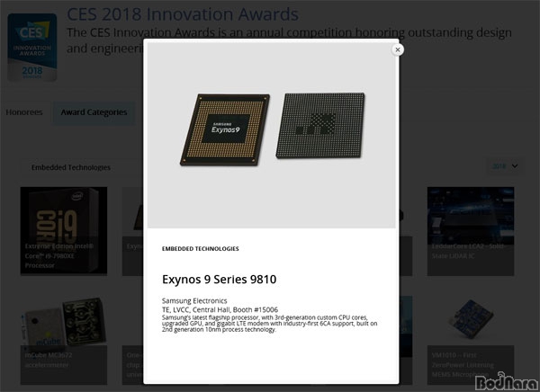Open the mCube MC3672 accelerometer card
Screen dimensions: 540x392
pyautogui.click(x=64, y=340)
